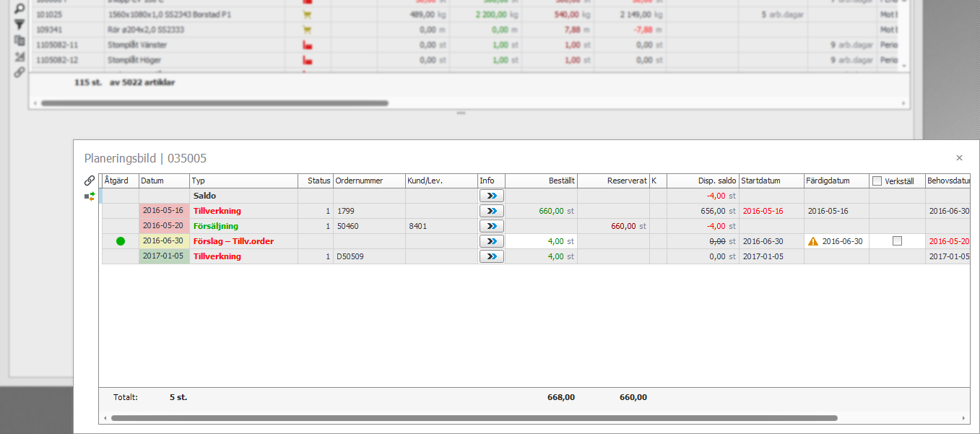
Task: Click the green action dot on the Förslag row
Action: pos(121,241)
